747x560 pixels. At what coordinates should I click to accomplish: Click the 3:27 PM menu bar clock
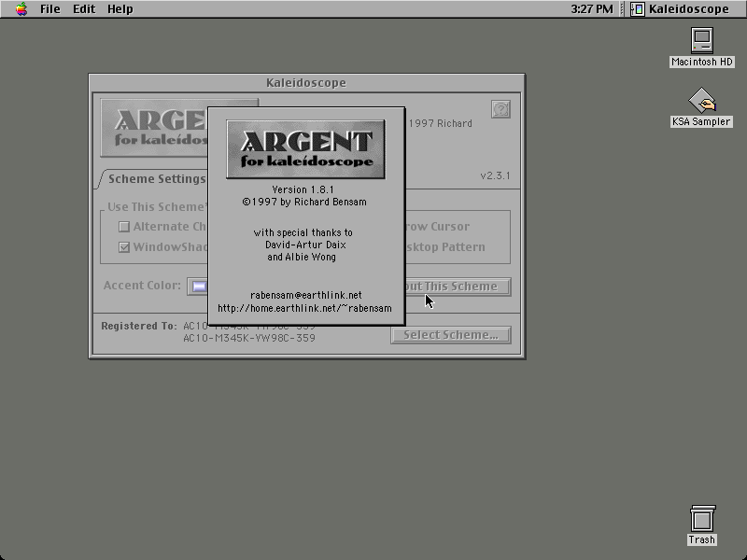pyautogui.click(x=592, y=9)
